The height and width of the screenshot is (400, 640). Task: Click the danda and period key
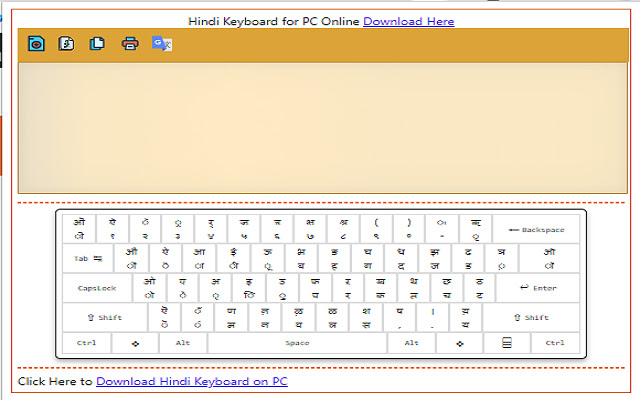pos(433,318)
